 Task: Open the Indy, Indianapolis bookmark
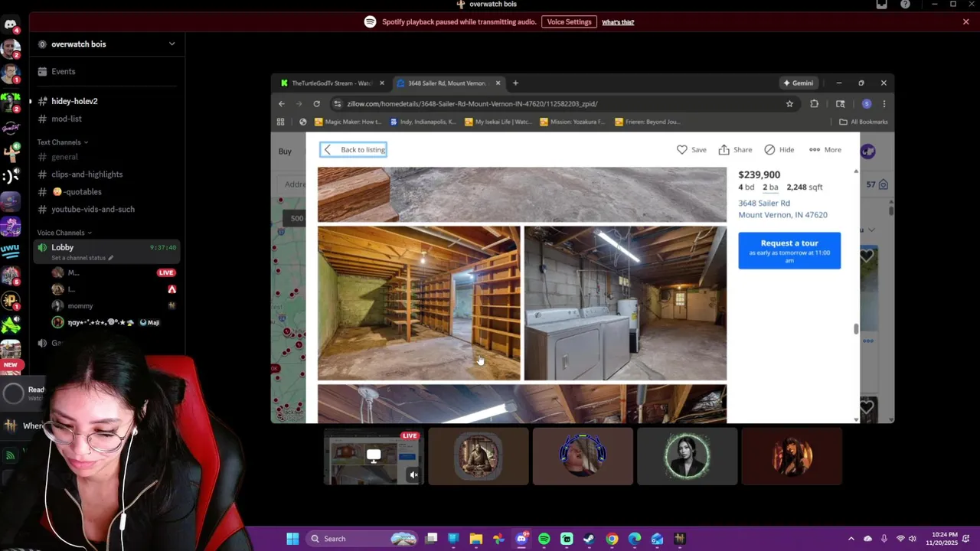coord(423,122)
